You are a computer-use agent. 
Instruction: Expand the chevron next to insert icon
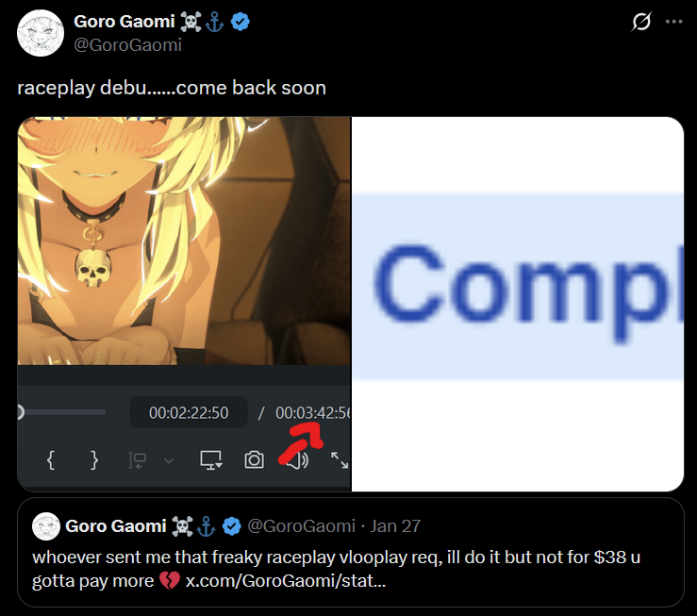click(x=169, y=461)
